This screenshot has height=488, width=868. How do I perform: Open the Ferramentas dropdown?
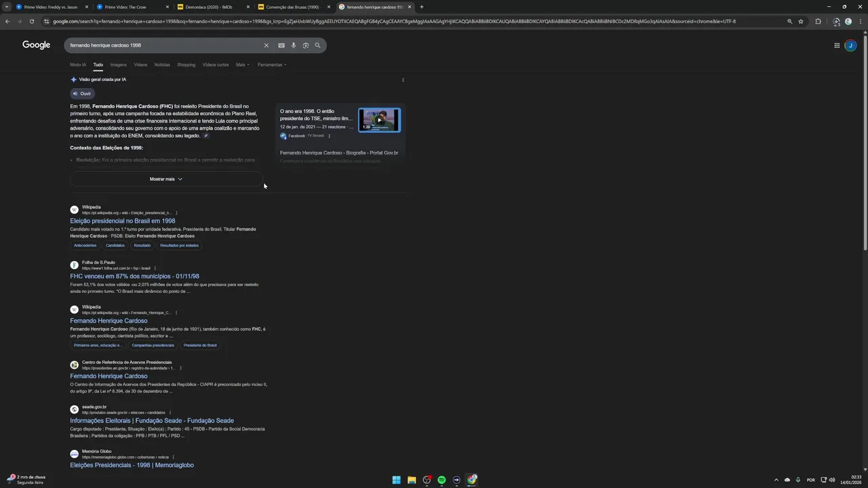[271, 65]
